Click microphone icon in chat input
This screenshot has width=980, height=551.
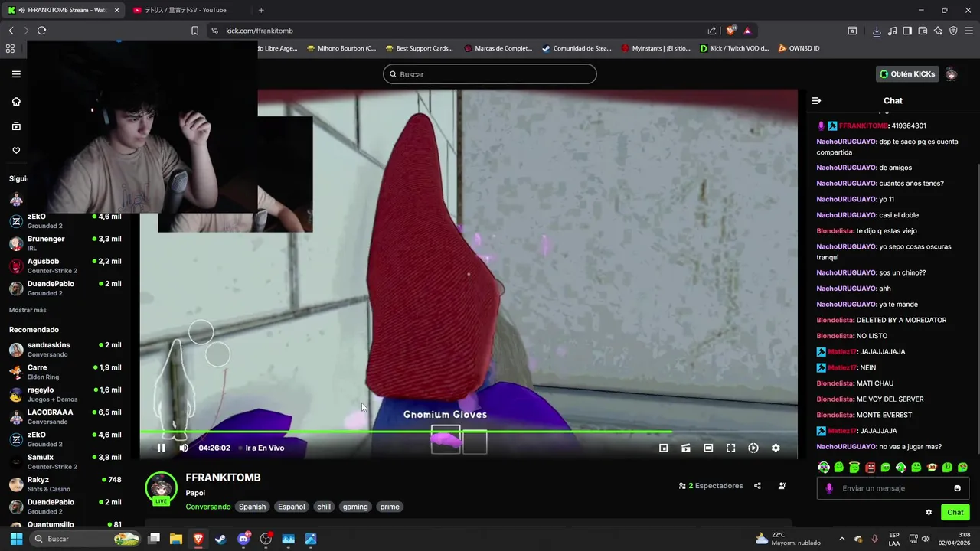829,488
